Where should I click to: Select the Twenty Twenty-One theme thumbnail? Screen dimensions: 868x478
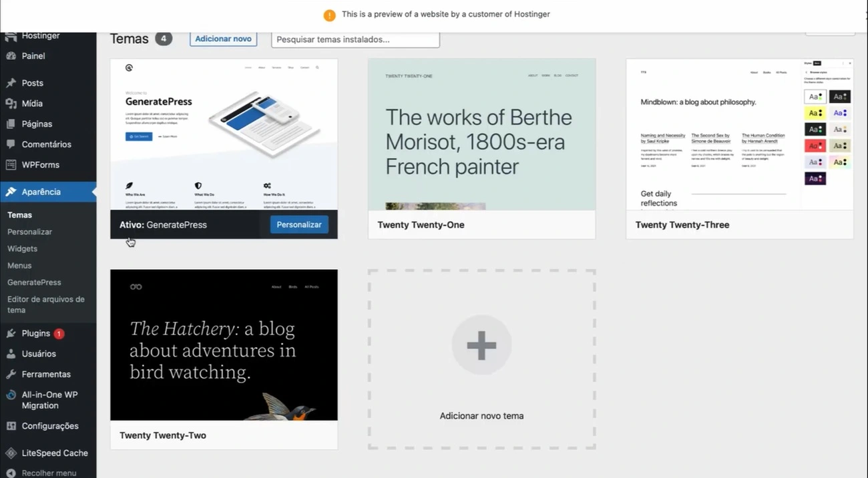481,134
